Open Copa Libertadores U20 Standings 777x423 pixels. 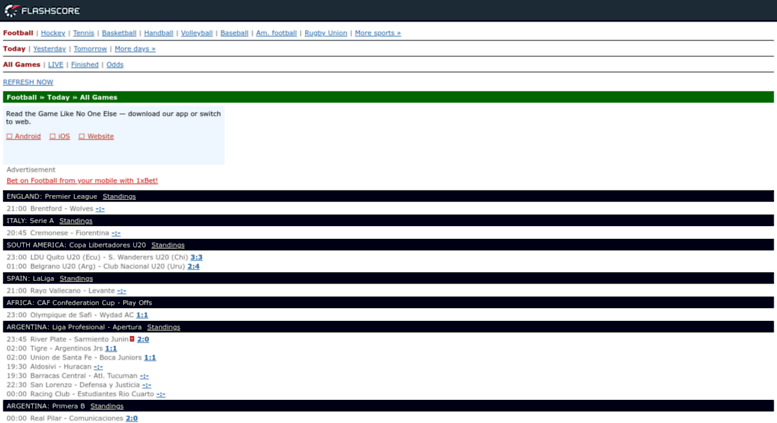(168, 245)
